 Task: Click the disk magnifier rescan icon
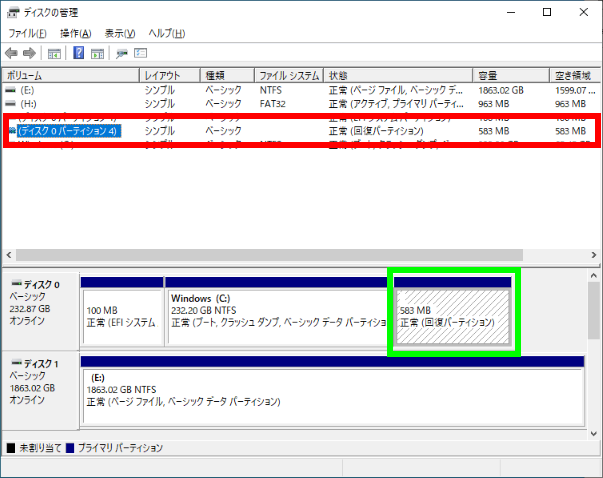[x=122, y=53]
